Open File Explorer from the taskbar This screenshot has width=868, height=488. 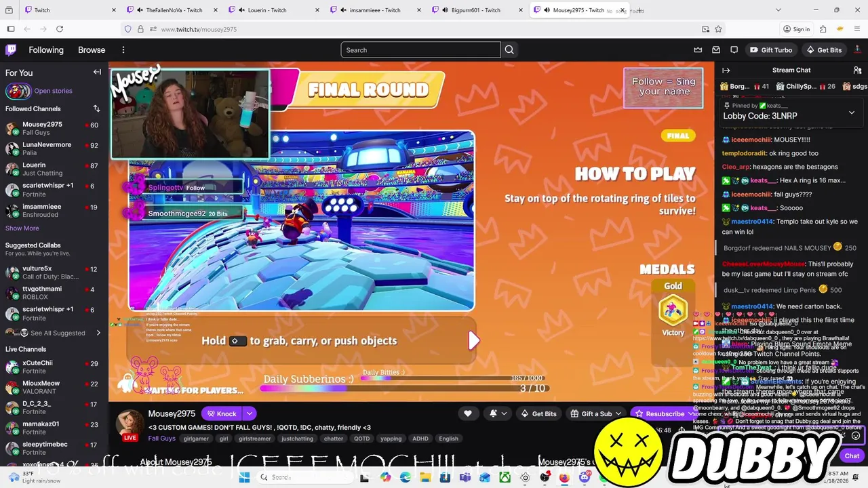[x=425, y=477]
